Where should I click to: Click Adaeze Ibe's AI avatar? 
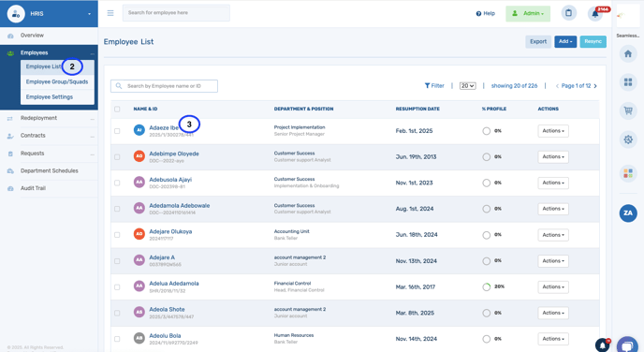(x=139, y=130)
